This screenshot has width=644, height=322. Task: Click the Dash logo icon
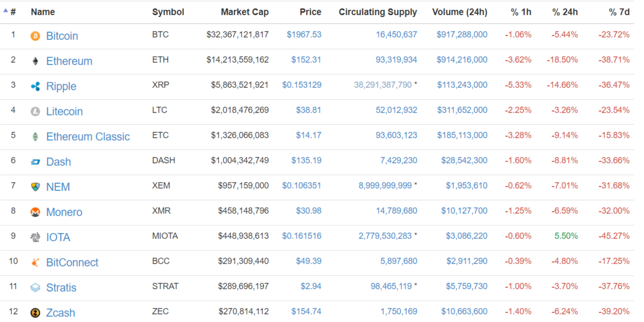pyautogui.click(x=35, y=162)
